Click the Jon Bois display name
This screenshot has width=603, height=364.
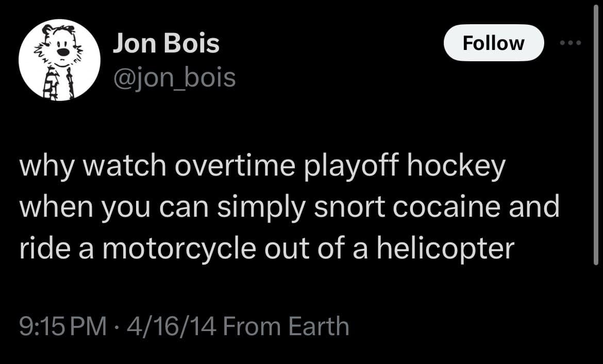point(166,43)
